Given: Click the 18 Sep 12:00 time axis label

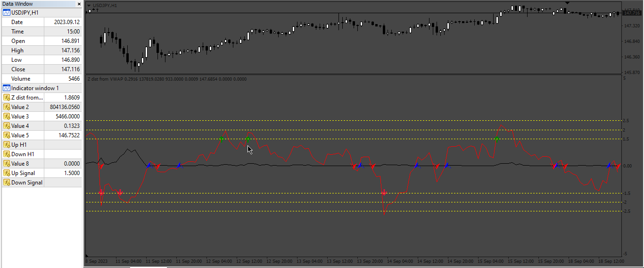Looking at the screenshot, I should [x=611, y=261].
